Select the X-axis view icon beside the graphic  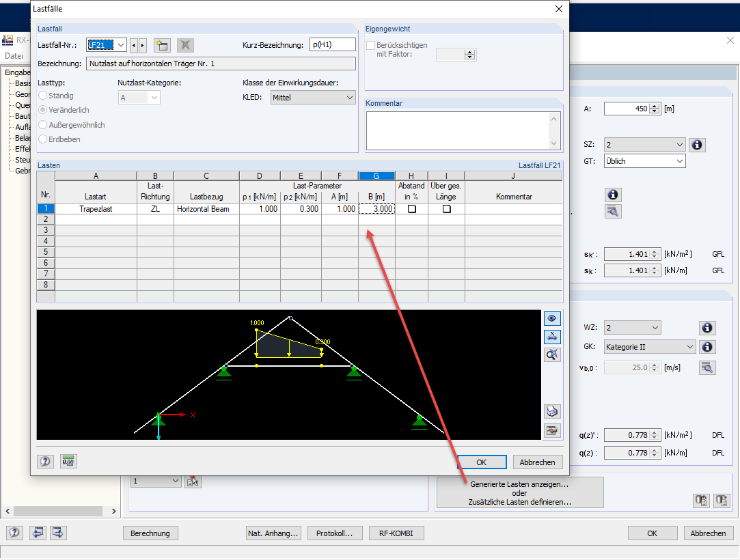(552, 336)
